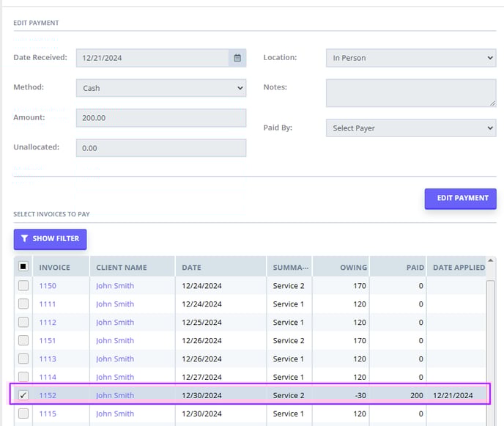Open invoice 1111 link

[x=47, y=304]
